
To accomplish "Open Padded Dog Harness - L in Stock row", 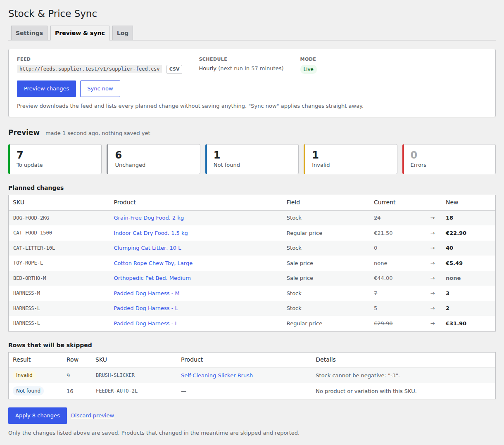I will tap(146, 308).
